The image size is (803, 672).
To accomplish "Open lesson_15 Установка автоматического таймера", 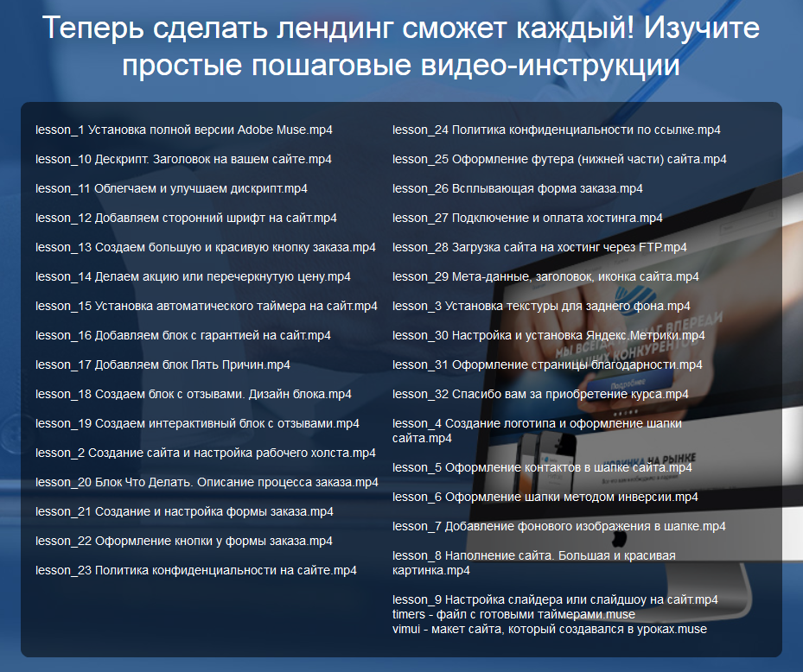I will [x=206, y=306].
